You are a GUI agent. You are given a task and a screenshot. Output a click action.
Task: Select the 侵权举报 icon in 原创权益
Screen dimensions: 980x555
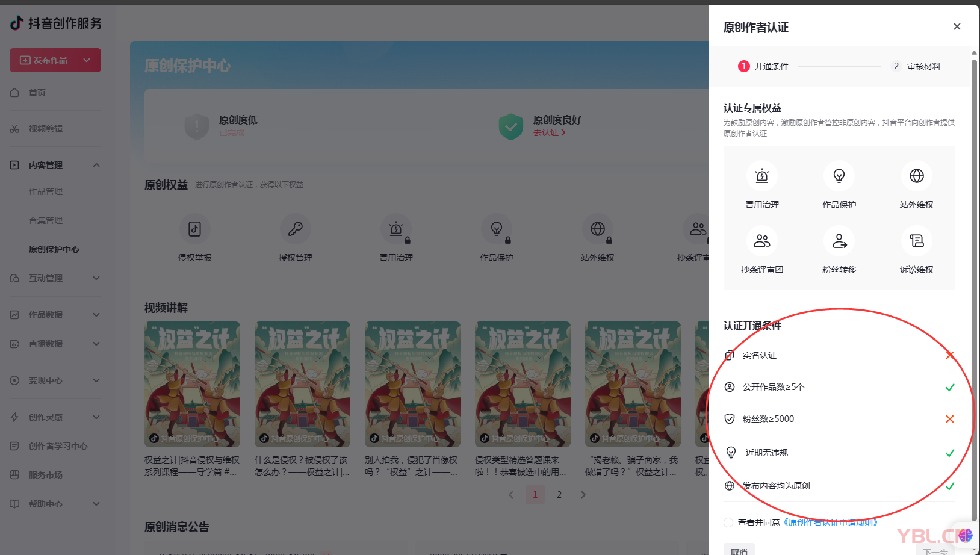pyautogui.click(x=194, y=229)
